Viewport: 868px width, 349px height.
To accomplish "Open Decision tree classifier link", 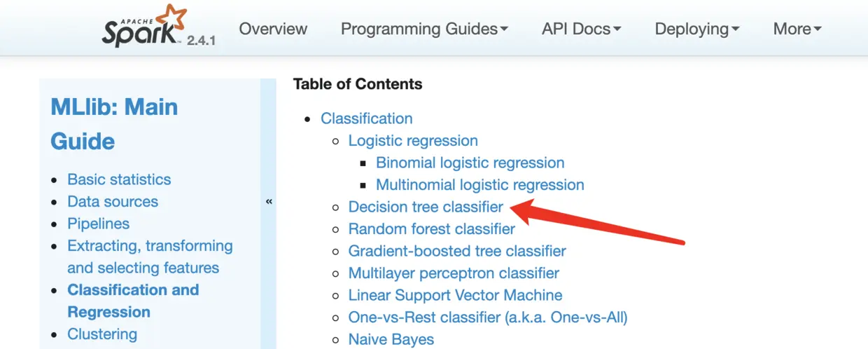I will [x=426, y=207].
